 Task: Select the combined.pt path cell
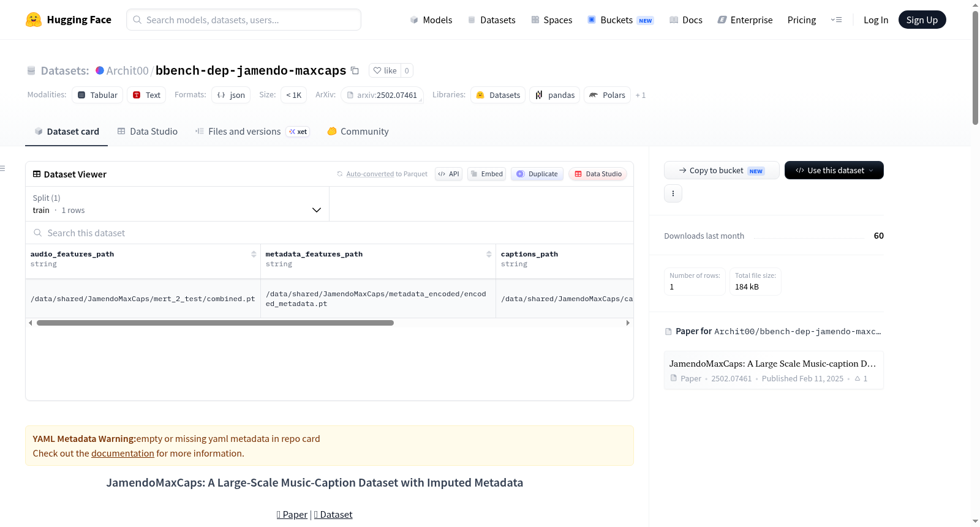(x=143, y=299)
